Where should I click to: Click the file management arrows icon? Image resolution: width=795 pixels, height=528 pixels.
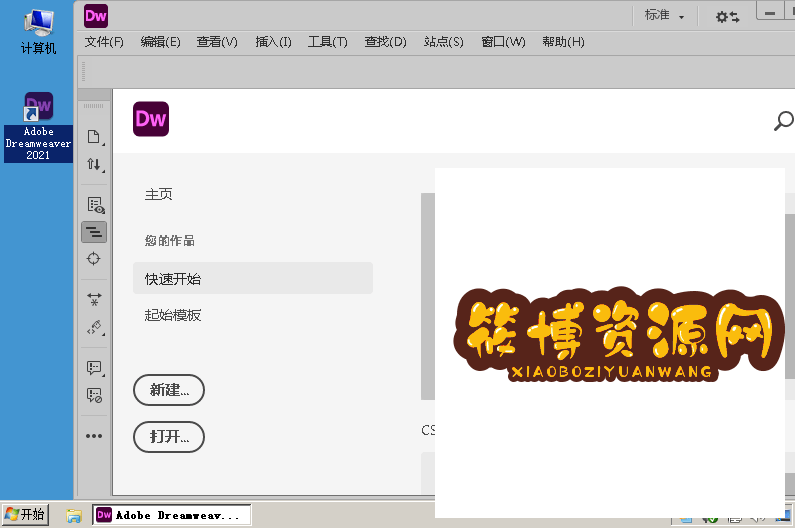click(x=94, y=164)
